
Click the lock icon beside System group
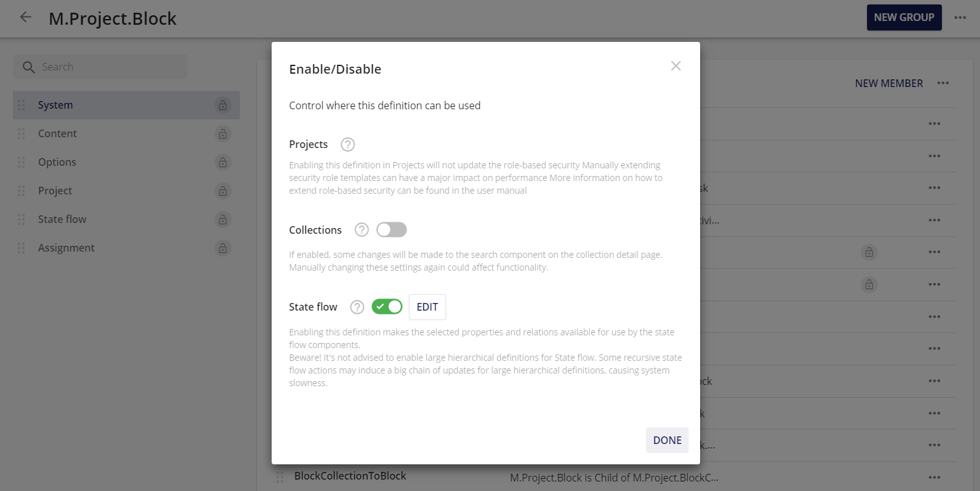click(x=223, y=105)
